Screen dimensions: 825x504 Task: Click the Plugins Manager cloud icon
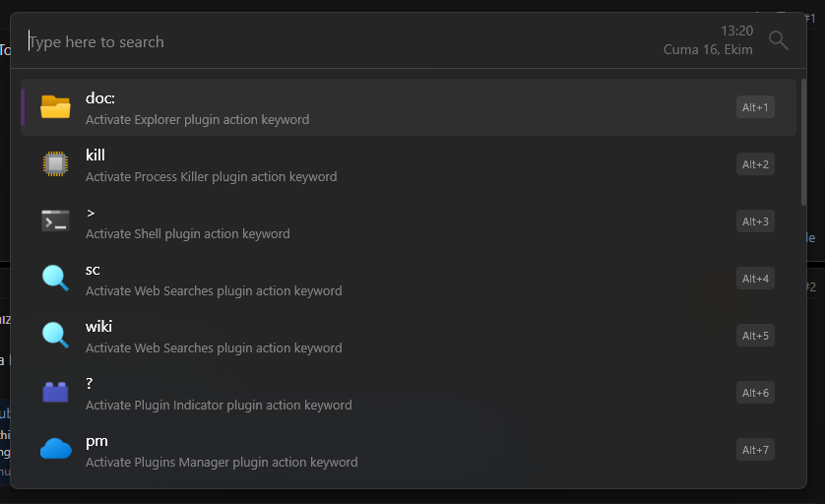pyautogui.click(x=56, y=449)
